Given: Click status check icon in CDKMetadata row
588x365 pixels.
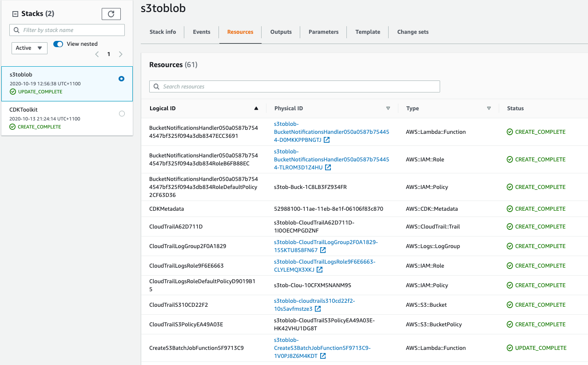Looking at the screenshot, I should click(510, 209).
